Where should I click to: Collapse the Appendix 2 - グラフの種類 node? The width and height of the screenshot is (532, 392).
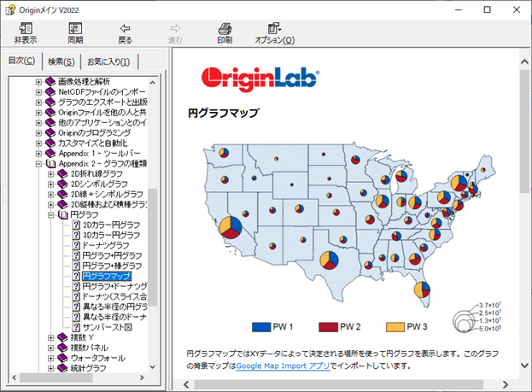[38, 164]
